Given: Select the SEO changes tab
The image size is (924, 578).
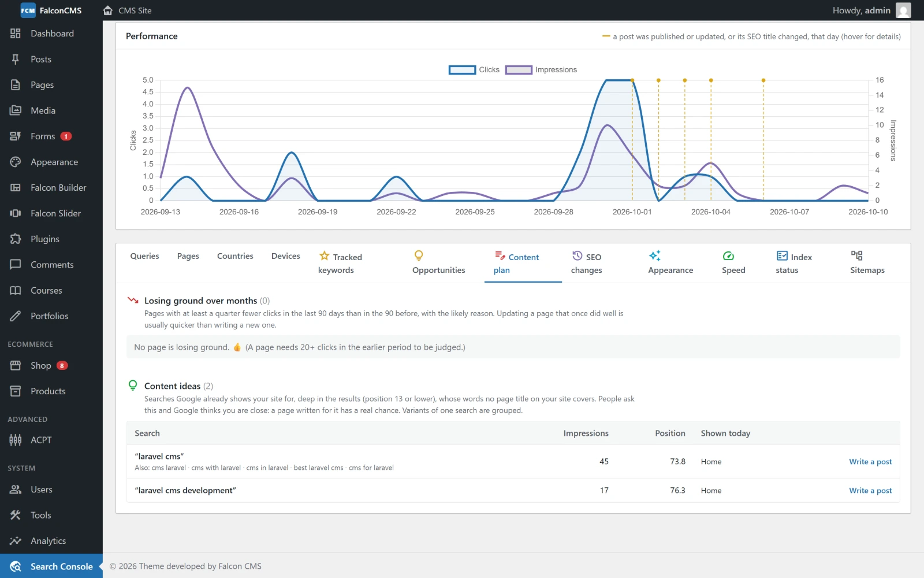Looking at the screenshot, I should 587,263.
